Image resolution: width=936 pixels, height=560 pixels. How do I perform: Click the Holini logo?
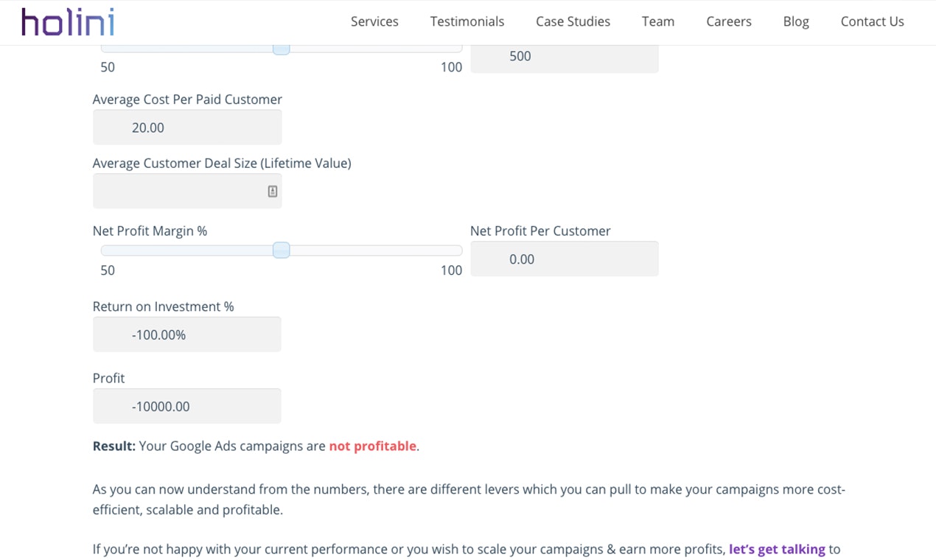67,22
